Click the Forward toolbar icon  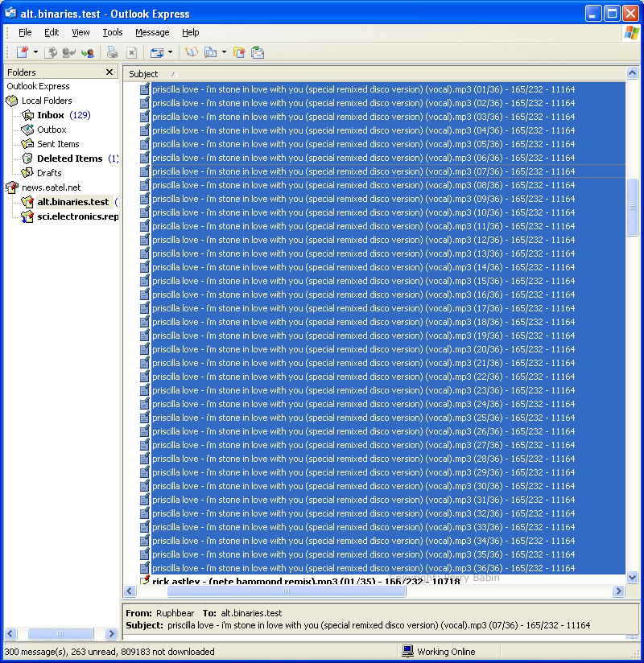pos(88,52)
